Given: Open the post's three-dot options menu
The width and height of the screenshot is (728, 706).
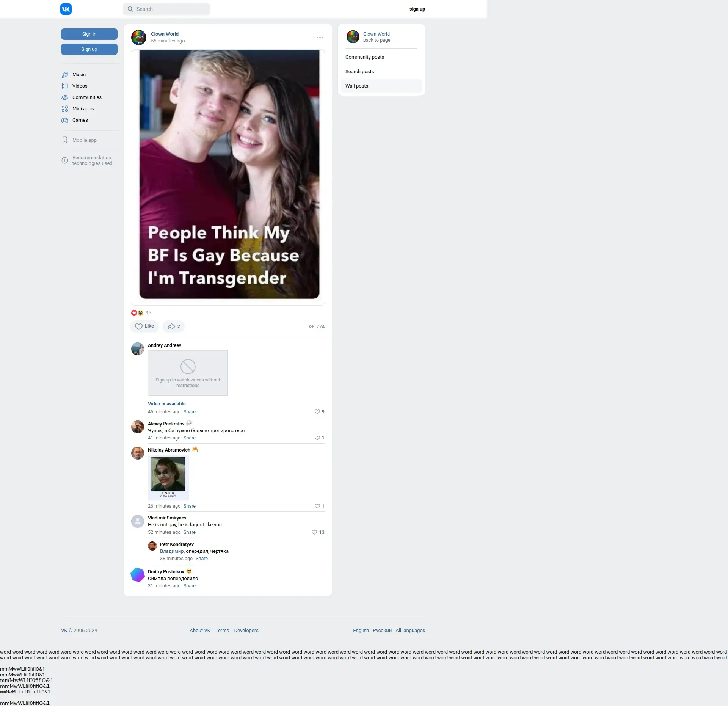Looking at the screenshot, I should click(x=320, y=38).
